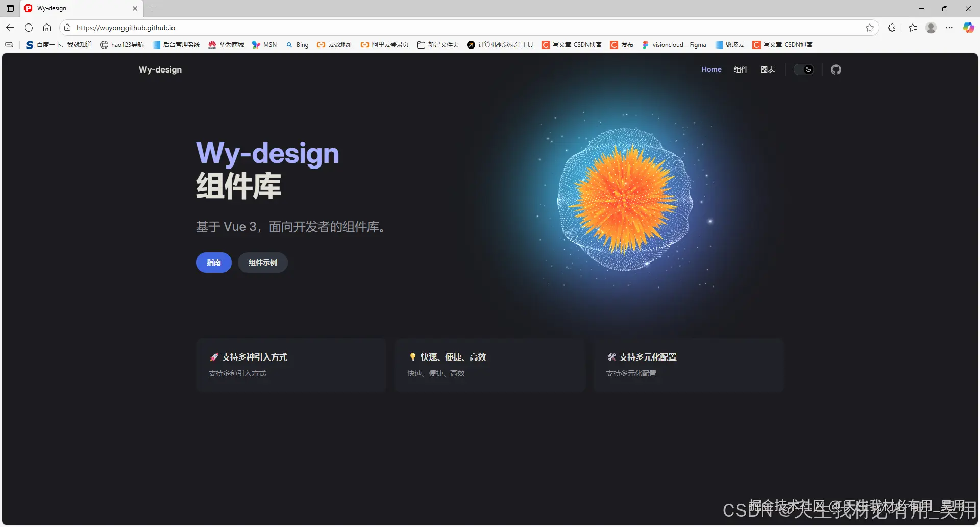Open the 快速、便捷、高效 feature card
This screenshot has height=527, width=980.
pos(490,365)
